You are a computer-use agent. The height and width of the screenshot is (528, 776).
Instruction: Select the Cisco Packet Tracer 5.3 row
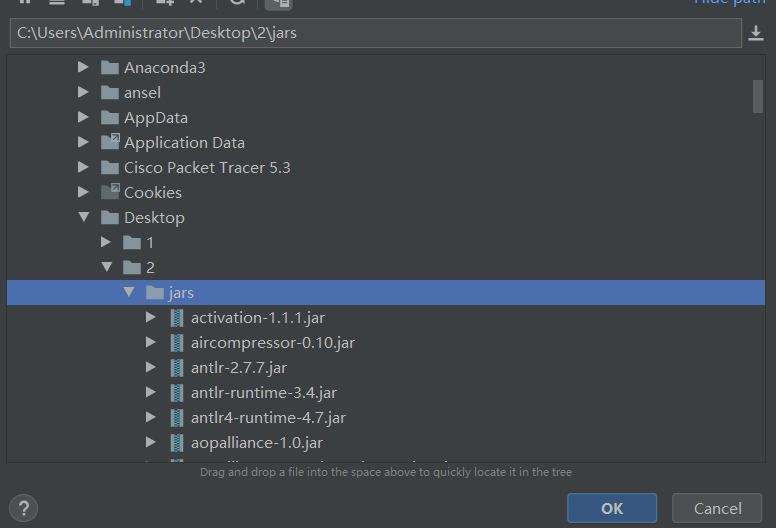pyautogui.click(x=386, y=167)
